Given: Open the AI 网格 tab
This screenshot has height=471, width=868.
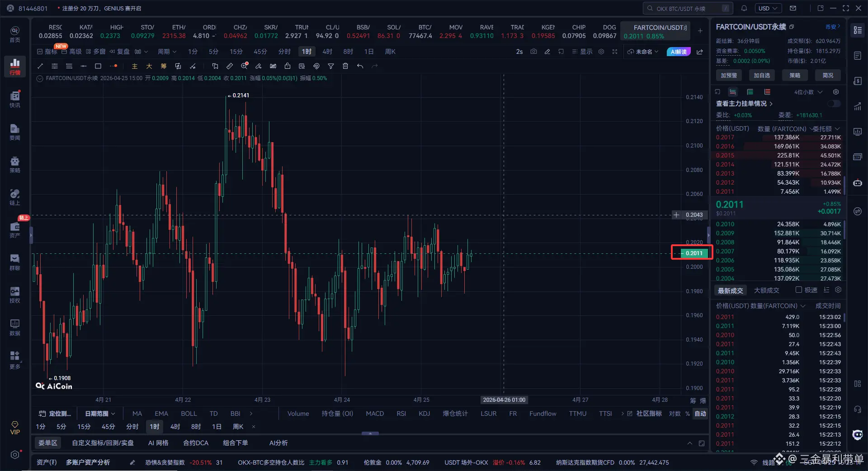Looking at the screenshot, I should point(158,443).
